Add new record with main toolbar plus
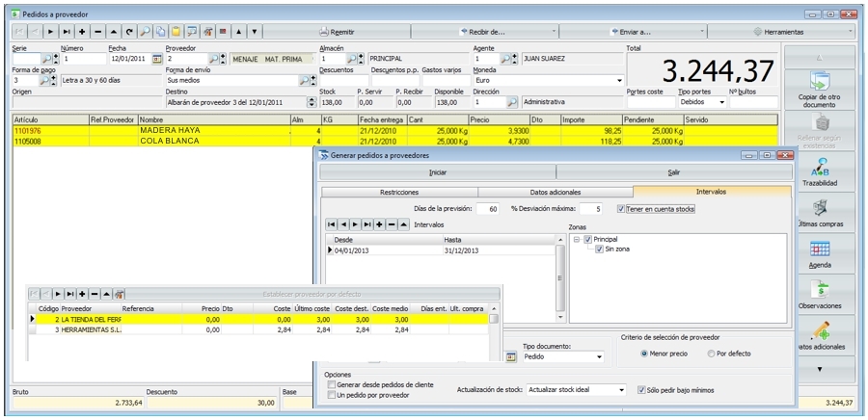This screenshot has height=420, width=868. pos(82,32)
